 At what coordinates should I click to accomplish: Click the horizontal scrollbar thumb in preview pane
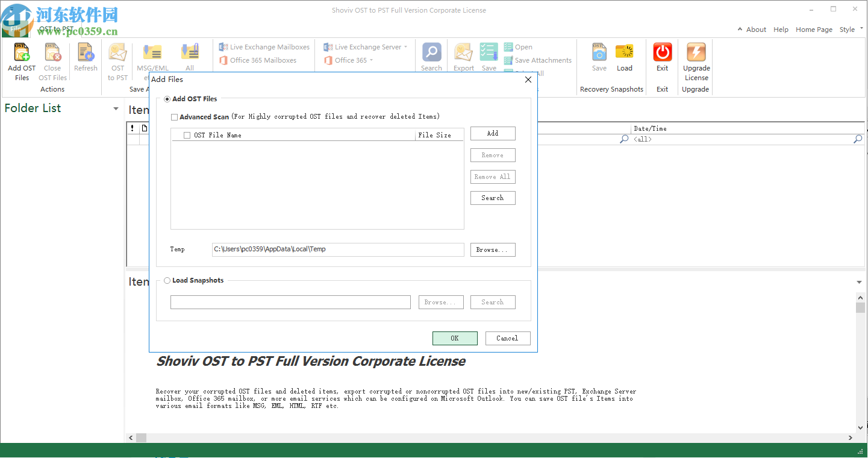click(141, 437)
